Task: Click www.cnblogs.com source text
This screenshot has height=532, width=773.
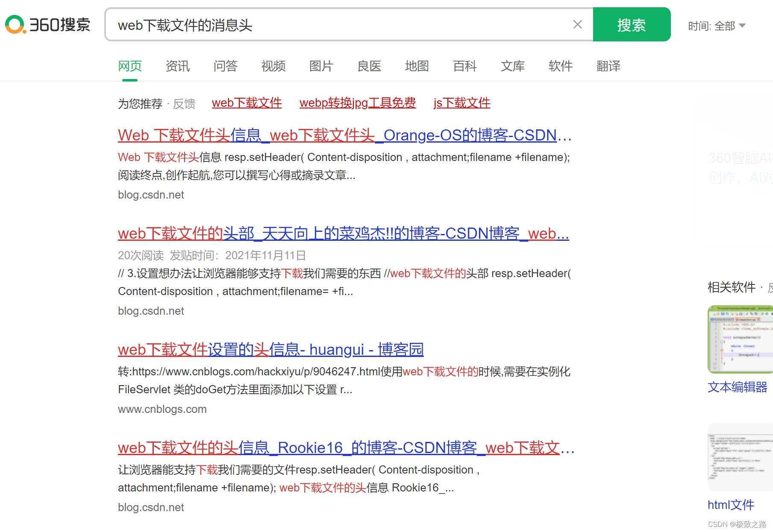Action: click(x=162, y=409)
